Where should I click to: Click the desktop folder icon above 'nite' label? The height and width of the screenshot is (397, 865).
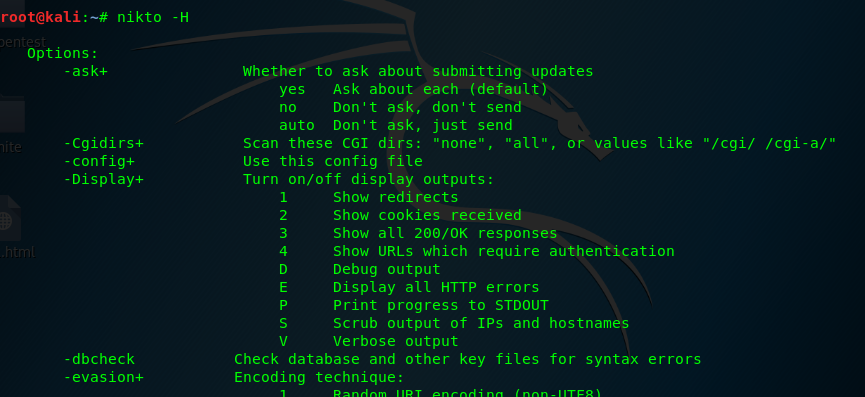tap(12, 114)
